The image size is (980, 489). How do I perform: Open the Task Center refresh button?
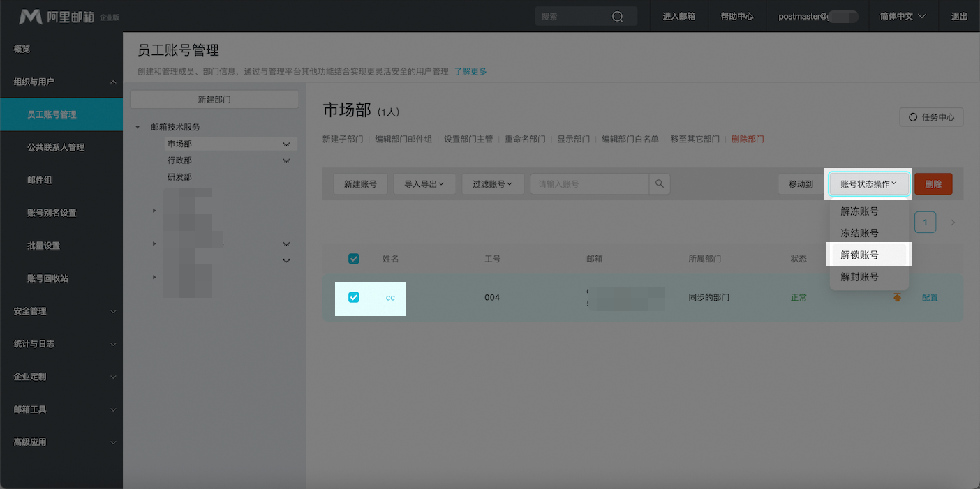(931, 117)
